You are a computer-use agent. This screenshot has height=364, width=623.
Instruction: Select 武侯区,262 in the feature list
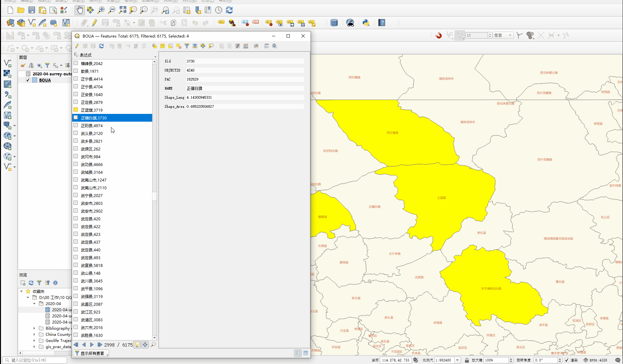(x=91, y=149)
